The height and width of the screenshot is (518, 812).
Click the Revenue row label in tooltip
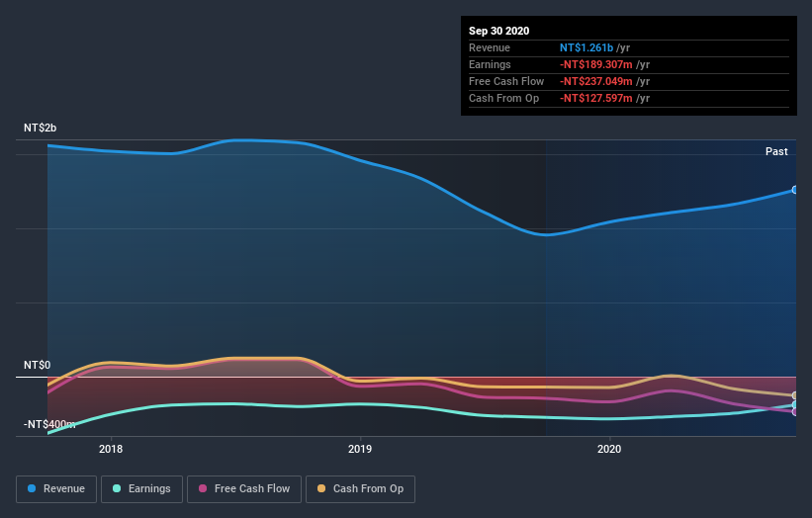[x=490, y=47]
